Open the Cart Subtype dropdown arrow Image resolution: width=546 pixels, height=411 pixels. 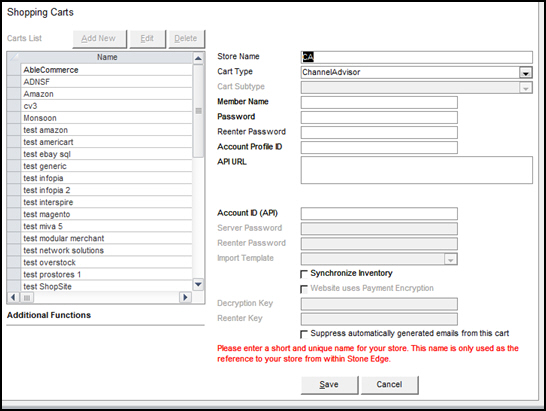[525, 88]
